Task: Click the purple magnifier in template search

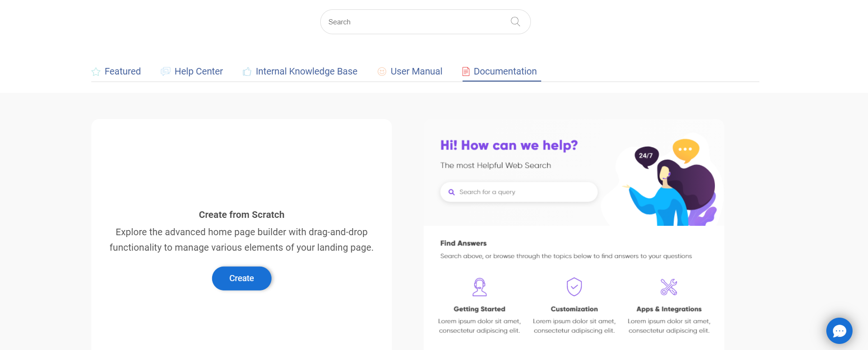Action: 451,192
